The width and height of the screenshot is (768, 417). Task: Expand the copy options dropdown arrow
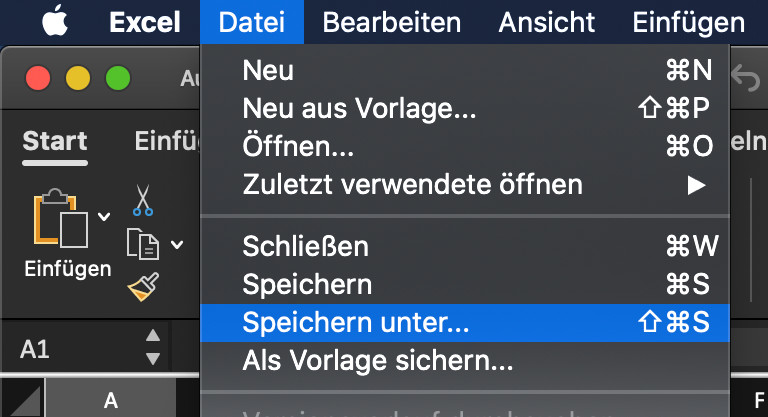tap(177, 244)
